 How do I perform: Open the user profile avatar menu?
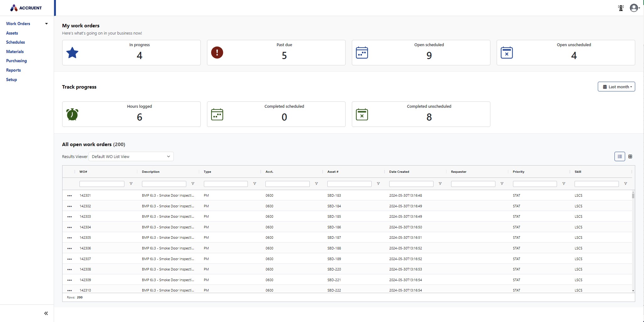click(x=634, y=8)
